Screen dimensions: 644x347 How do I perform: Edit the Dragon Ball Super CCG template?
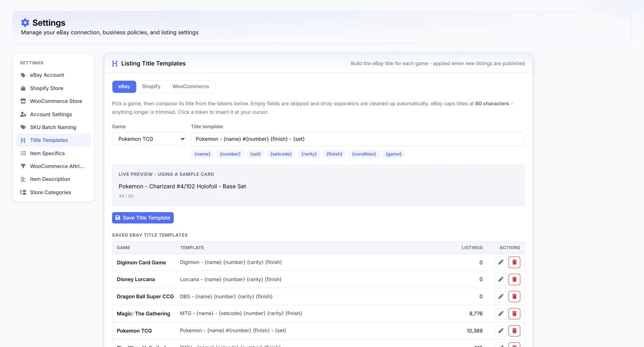click(501, 297)
